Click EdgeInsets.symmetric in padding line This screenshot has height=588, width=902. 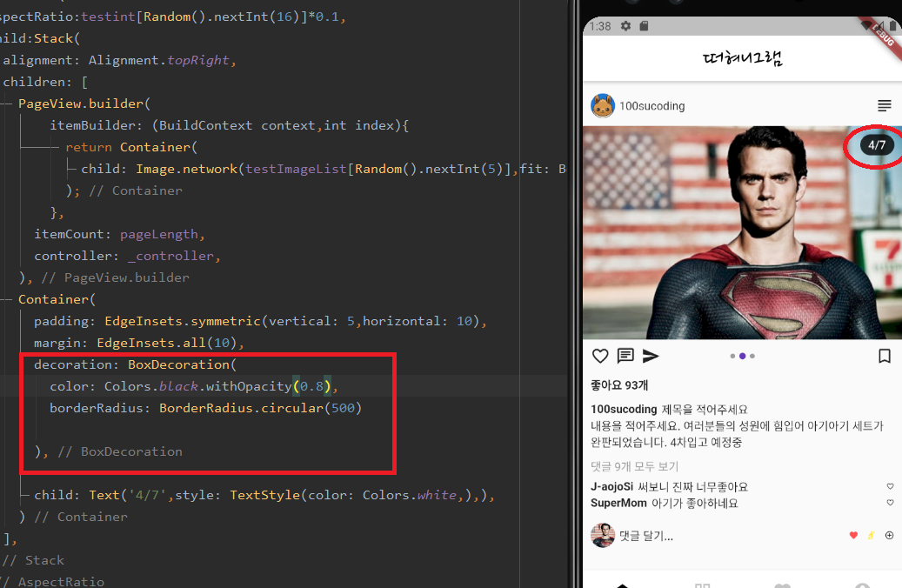point(183,321)
